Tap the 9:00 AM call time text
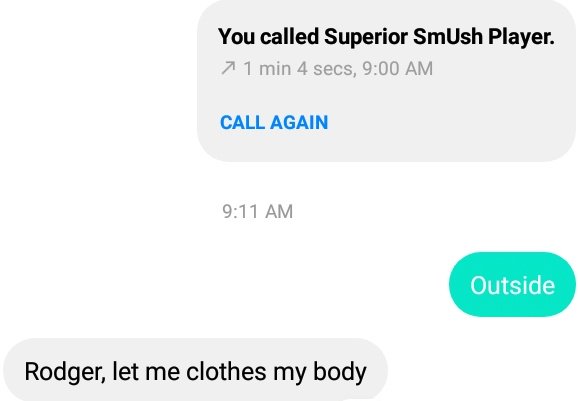578x401 pixels. [397, 69]
